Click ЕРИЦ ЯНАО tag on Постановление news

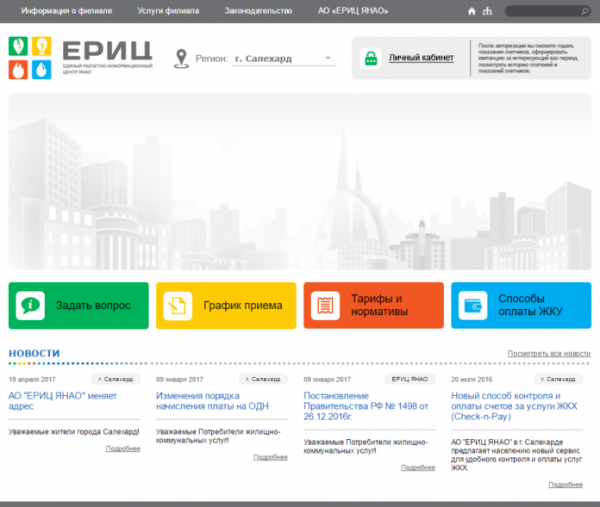click(409, 379)
